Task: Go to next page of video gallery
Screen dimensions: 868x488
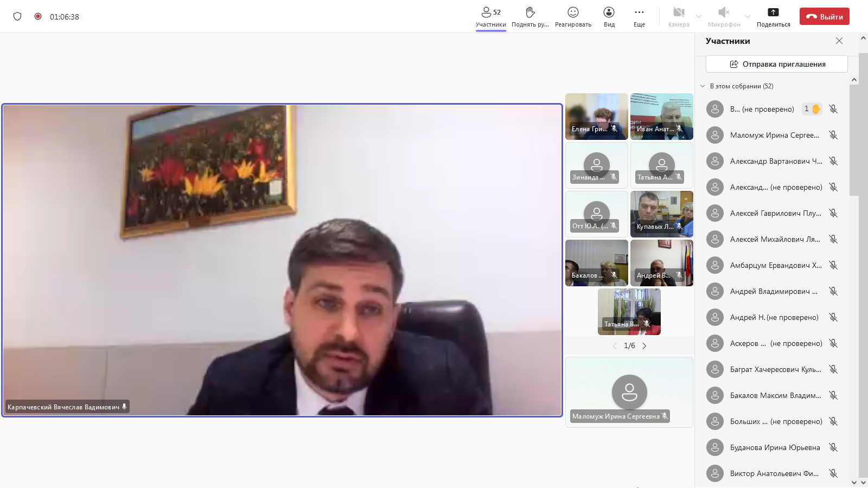Action: [x=644, y=346]
